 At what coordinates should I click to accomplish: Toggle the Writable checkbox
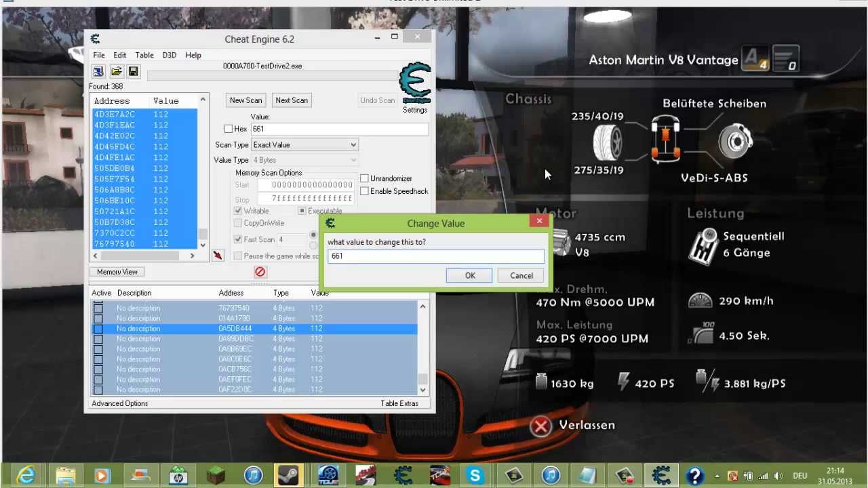click(x=238, y=211)
